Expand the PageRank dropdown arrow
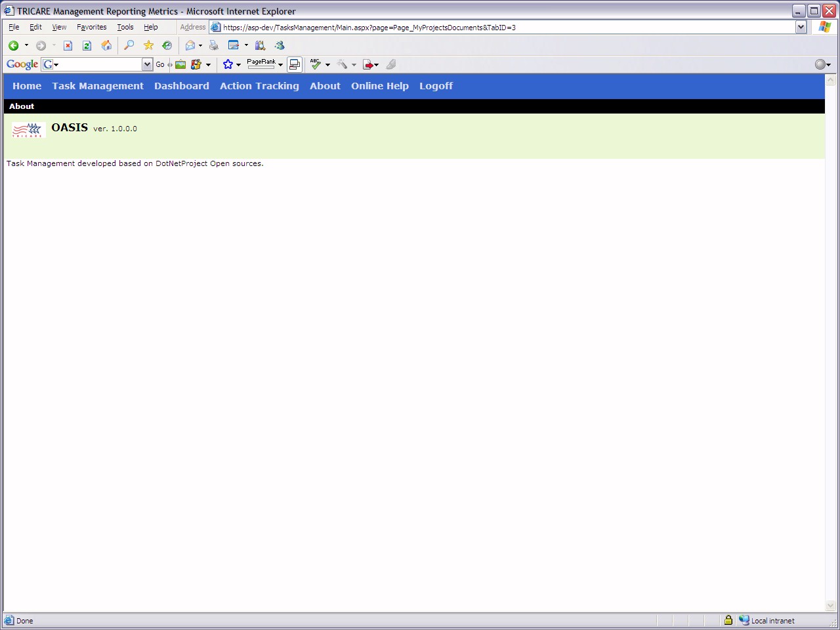Viewport: 840px width, 630px height. click(x=280, y=64)
